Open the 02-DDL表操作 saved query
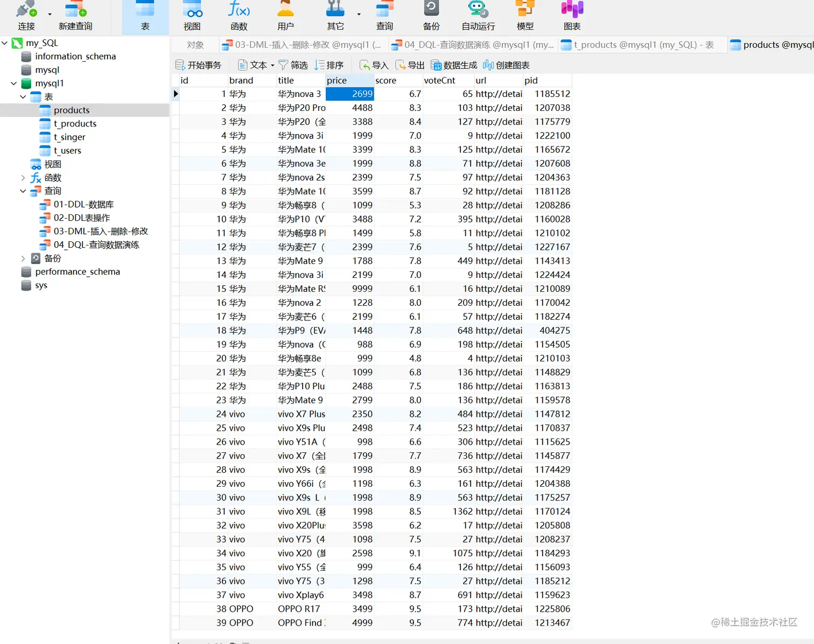The height and width of the screenshot is (644, 814). 81,218
